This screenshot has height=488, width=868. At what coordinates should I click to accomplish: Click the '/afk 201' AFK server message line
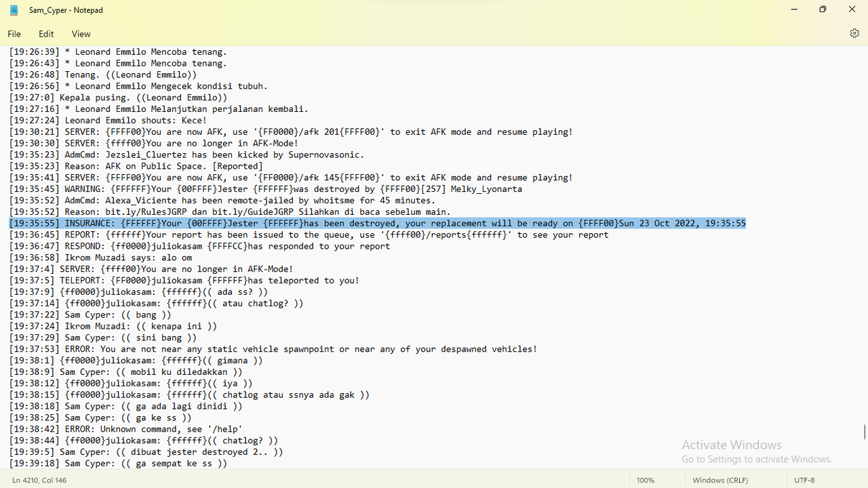pyautogui.click(x=291, y=132)
